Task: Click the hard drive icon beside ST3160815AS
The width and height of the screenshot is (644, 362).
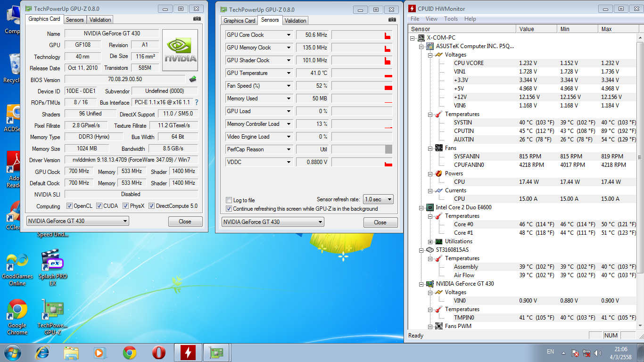Action: coord(430,250)
